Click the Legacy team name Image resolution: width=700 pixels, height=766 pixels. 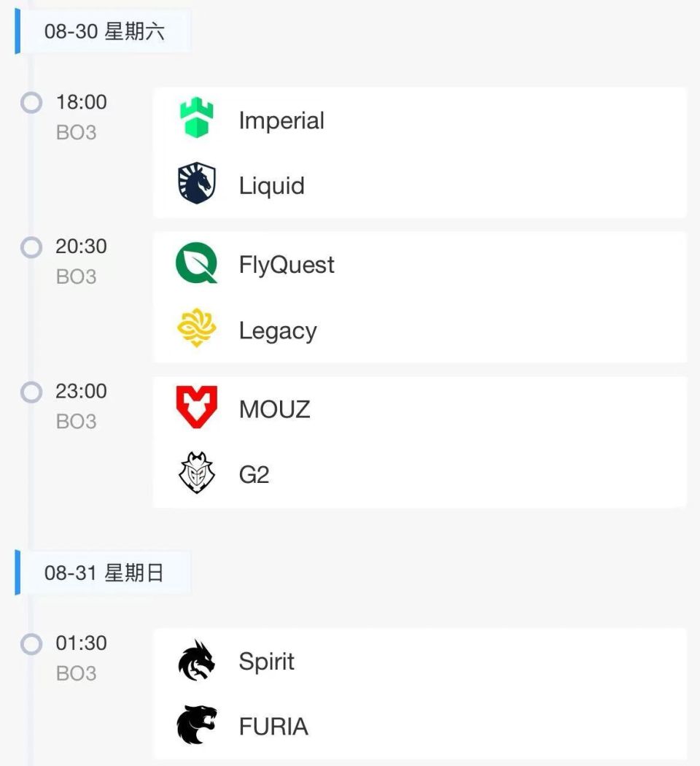(x=278, y=330)
